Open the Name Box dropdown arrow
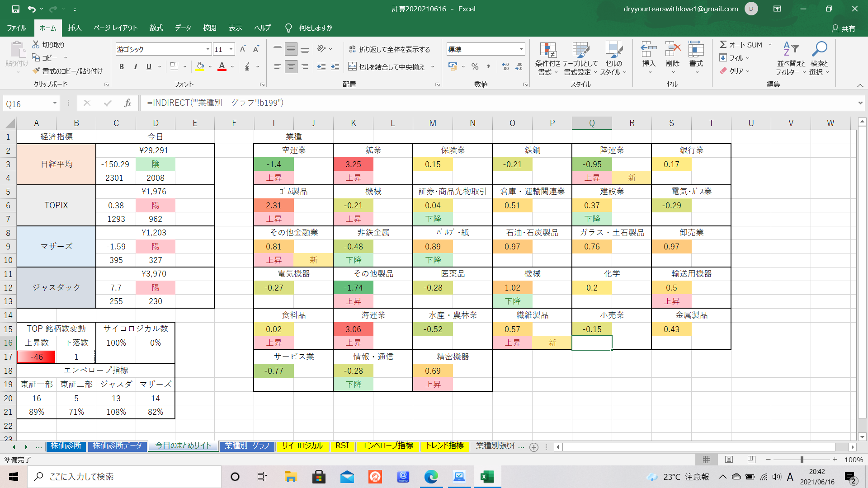 [x=55, y=103]
